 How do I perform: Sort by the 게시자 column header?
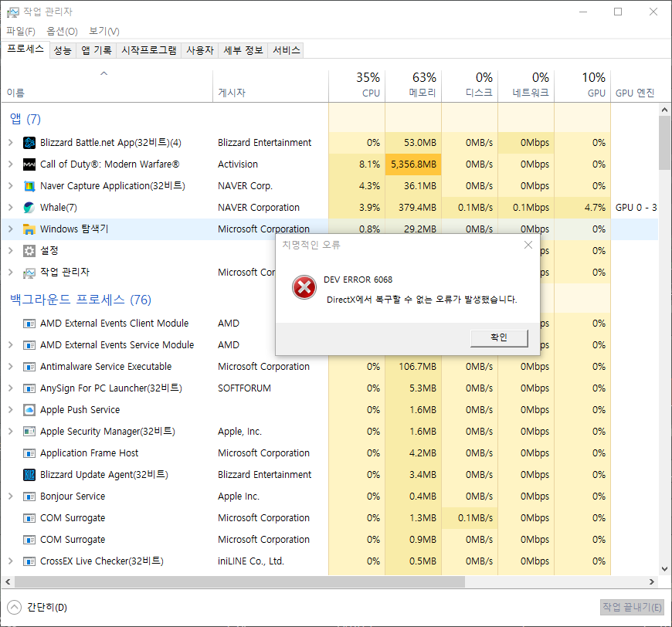click(x=270, y=86)
